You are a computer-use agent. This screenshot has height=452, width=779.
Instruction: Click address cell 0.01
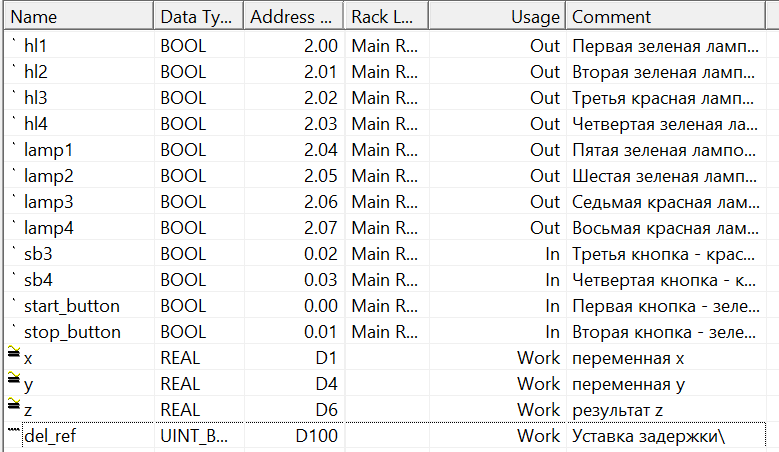[x=321, y=332]
